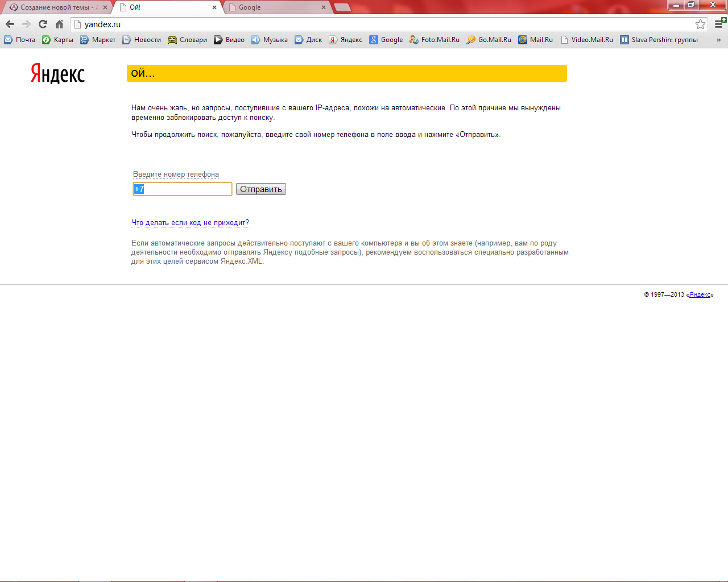Expand hidden bookmarks with the » chevron

tap(718, 40)
